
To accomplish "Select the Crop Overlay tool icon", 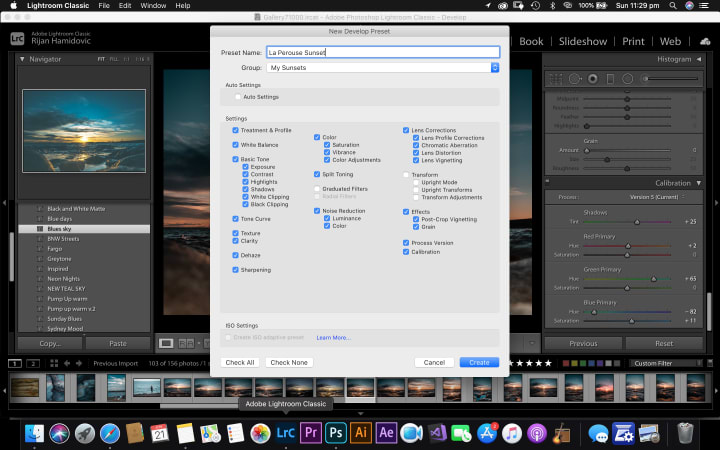I will click(556, 79).
